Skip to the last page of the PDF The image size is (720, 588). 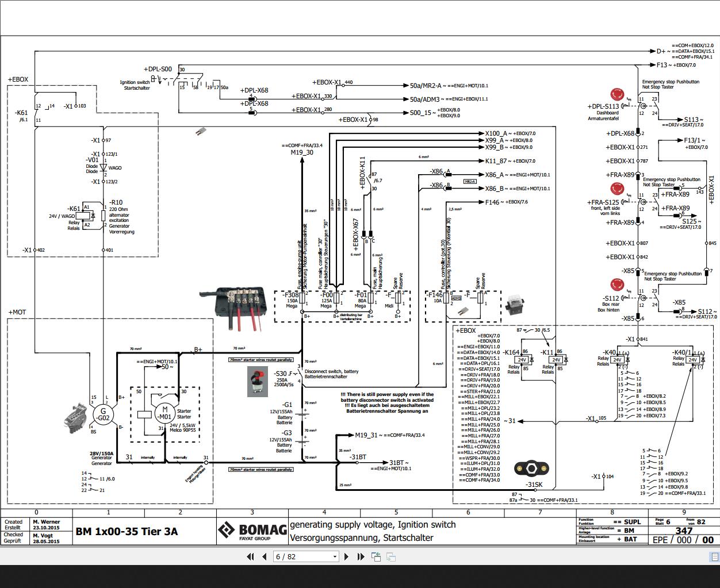click(x=360, y=556)
